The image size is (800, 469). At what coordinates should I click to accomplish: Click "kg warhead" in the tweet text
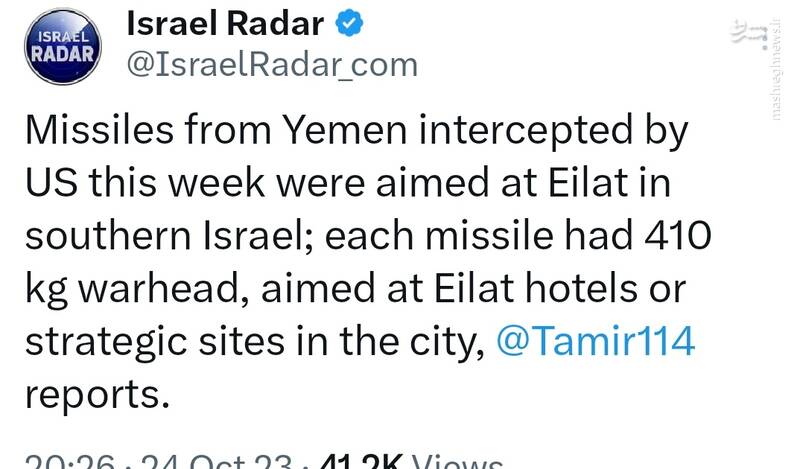[x=137, y=288]
